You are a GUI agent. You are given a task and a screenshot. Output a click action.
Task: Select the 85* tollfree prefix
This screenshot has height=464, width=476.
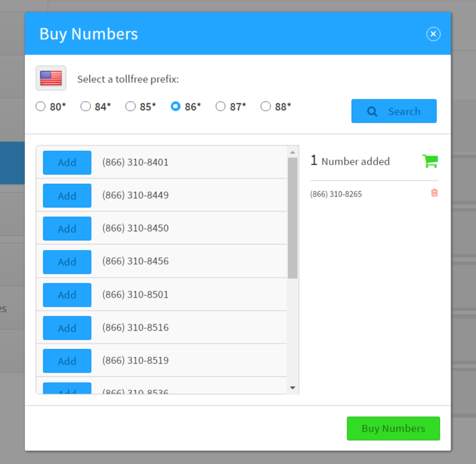pyautogui.click(x=131, y=107)
